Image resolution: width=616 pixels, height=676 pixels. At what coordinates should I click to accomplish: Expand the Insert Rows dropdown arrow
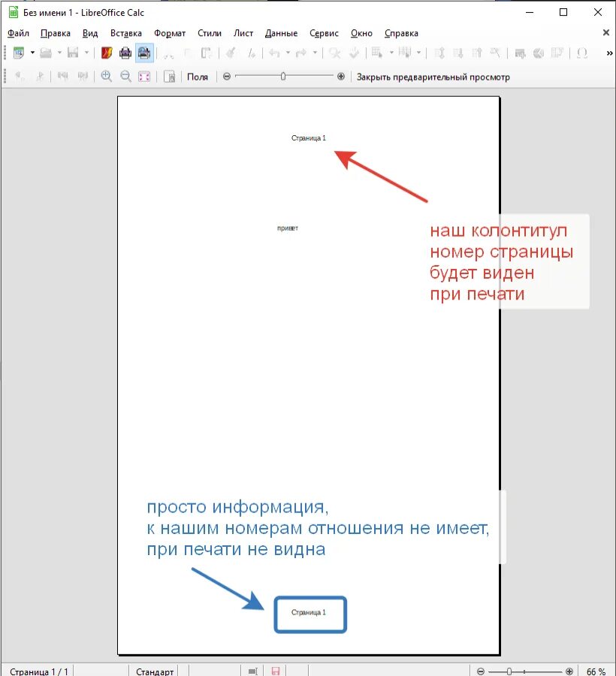pyautogui.click(x=391, y=53)
